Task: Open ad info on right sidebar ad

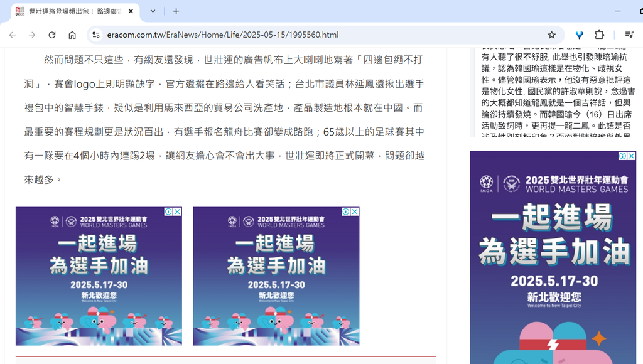Action: tap(622, 156)
